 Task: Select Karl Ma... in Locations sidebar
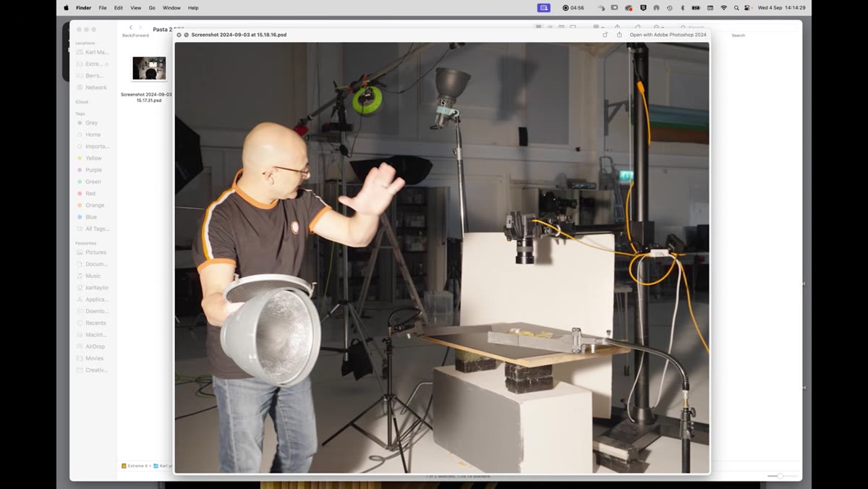(93, 52)
